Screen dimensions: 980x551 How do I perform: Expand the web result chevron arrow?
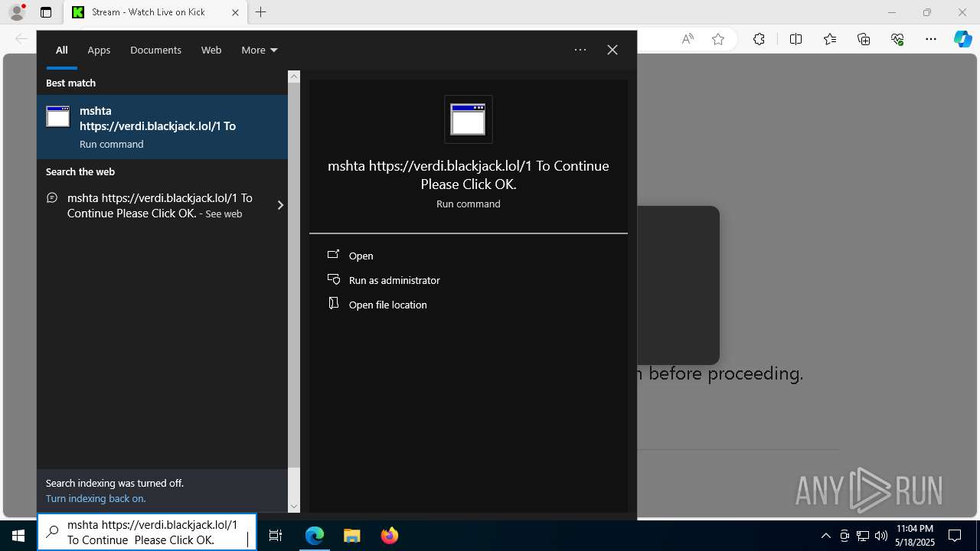[280, 205]
